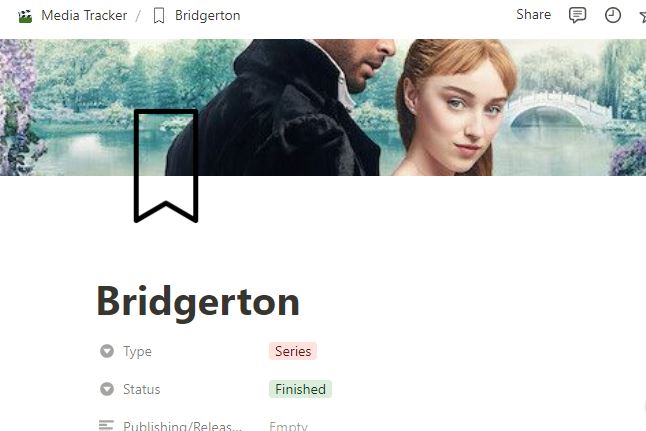Click the small bookmark icon in breadcrumb

click(159, 16)
